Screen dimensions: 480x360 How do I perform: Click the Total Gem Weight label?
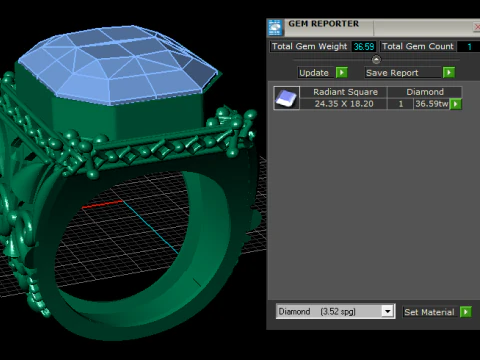tap(310, 46)
